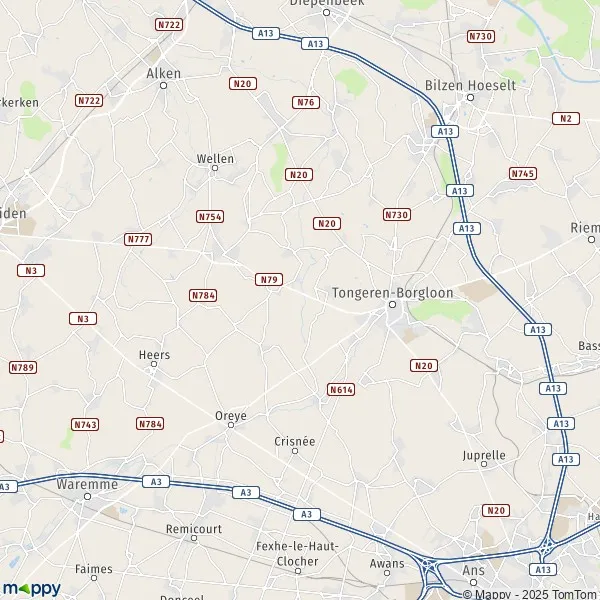
Task: Click the Waremme city label
Action: click(x=87, y=484)
